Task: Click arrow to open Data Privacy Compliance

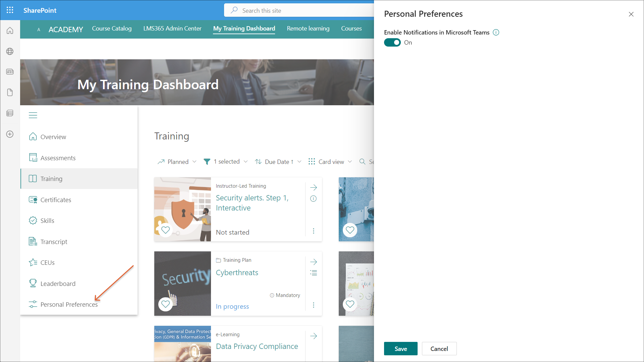Action: pos(313,336)
